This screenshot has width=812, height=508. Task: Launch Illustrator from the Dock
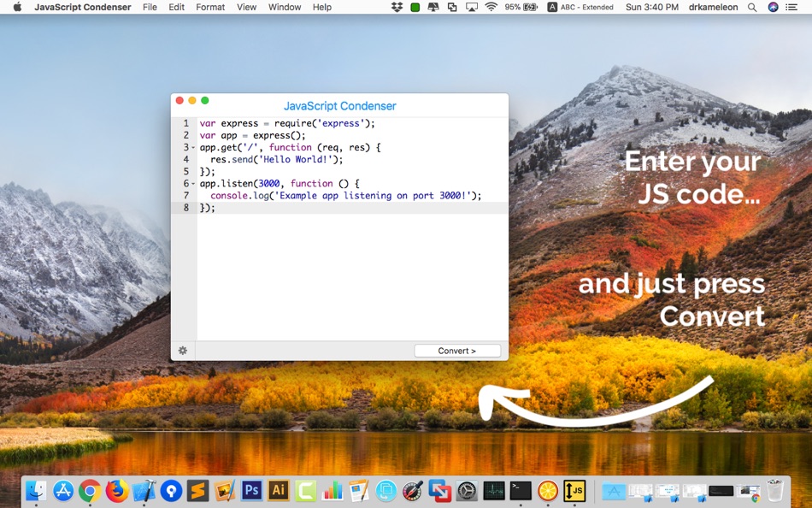(x=279, y=490)
